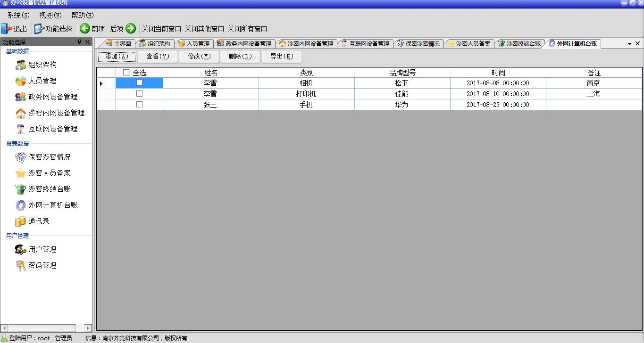The height and width of the screenshot is (343, 644).
Task: Click the green 后项 forward arrow icon
Action: [131, 29]
